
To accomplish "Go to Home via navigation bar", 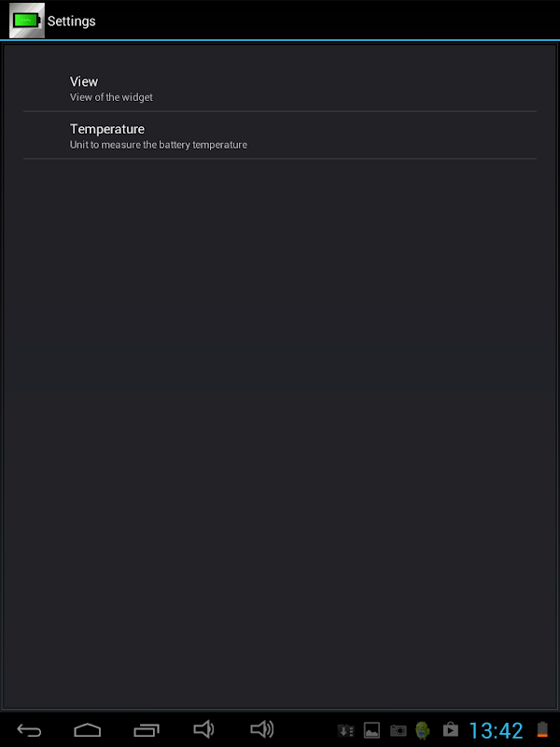I will point(88,729).
